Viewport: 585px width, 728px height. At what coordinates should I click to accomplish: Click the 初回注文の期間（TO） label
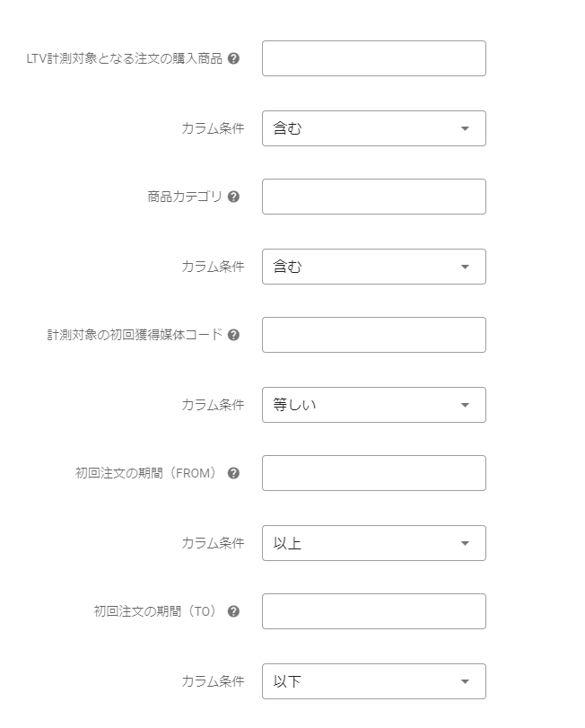point(156,611)
